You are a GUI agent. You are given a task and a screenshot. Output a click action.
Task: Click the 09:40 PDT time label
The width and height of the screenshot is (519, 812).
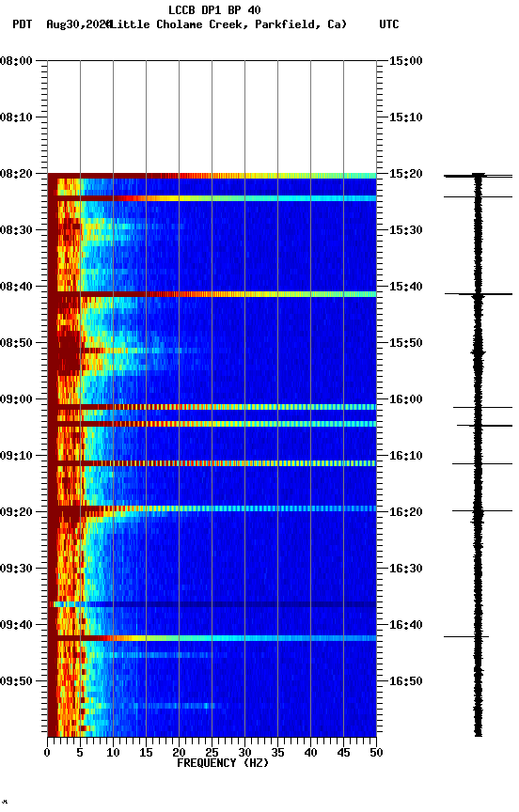click(x=16, y=625)
